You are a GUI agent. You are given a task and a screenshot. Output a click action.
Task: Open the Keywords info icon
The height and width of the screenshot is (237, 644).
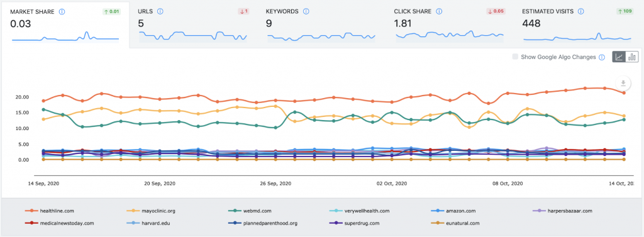(306, 11)
